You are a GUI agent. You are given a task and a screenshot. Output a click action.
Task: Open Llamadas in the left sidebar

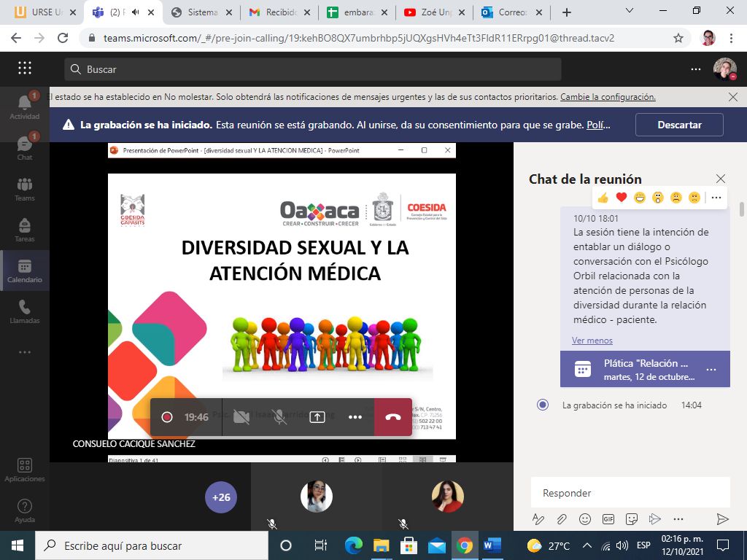(x=25, y=311)
